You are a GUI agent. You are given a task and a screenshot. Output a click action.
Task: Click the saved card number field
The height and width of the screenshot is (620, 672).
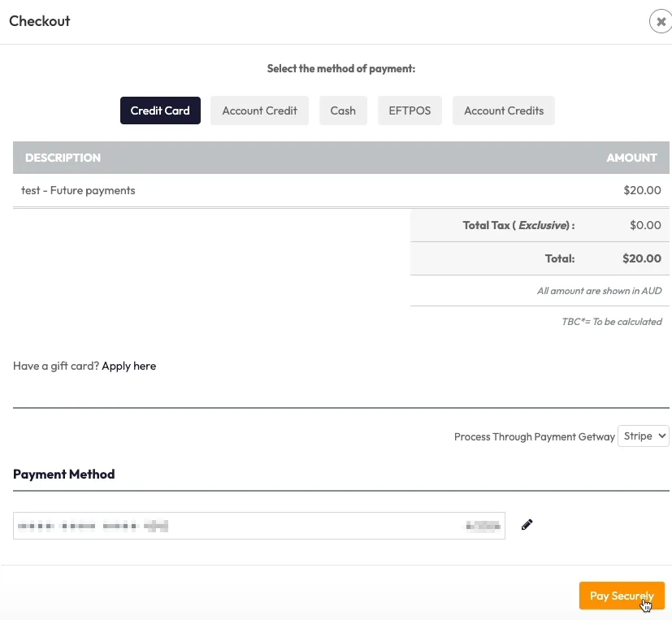point(258,526)
